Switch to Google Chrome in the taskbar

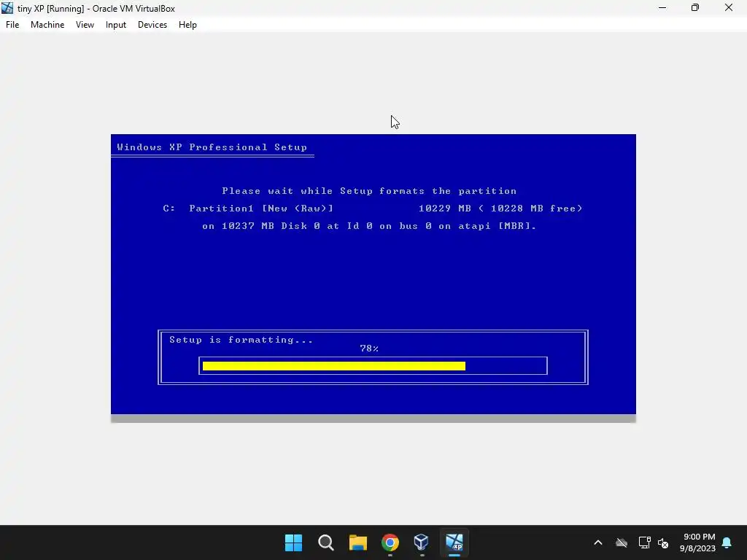pyautogui.click(x=390, y=542)
